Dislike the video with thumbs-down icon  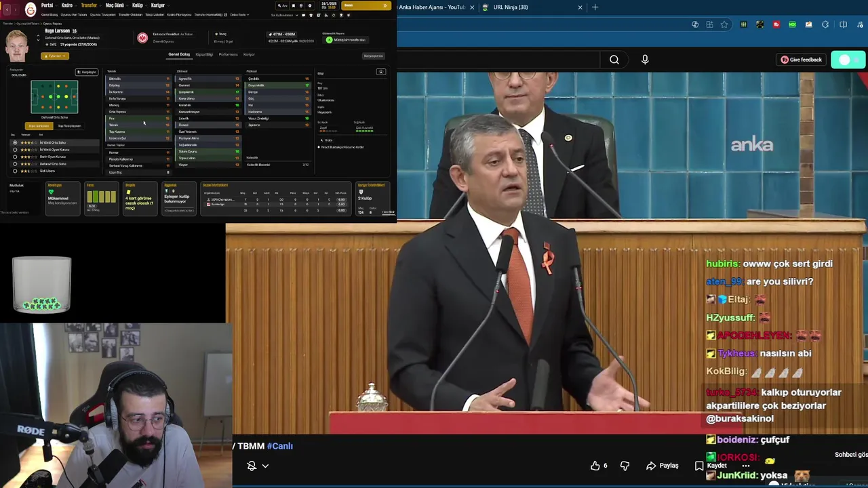tap(625, 466)
